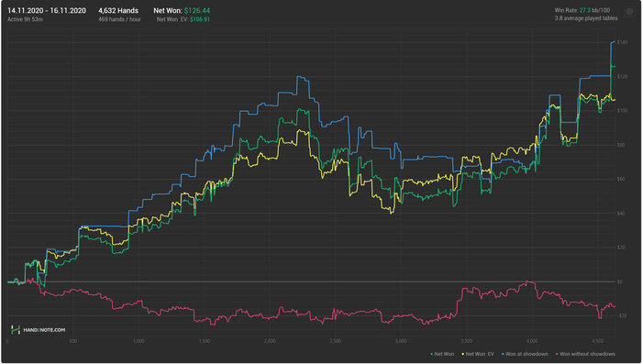Click the -$20 y-axis label
This screenshot has width=642, height=364.
pyautogui.click(x=622, y=315)
